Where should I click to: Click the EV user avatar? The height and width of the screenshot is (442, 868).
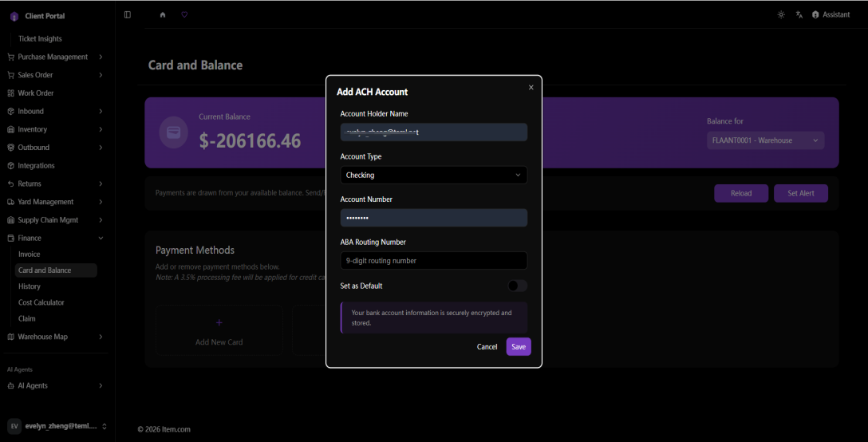[x=14, y=426]
